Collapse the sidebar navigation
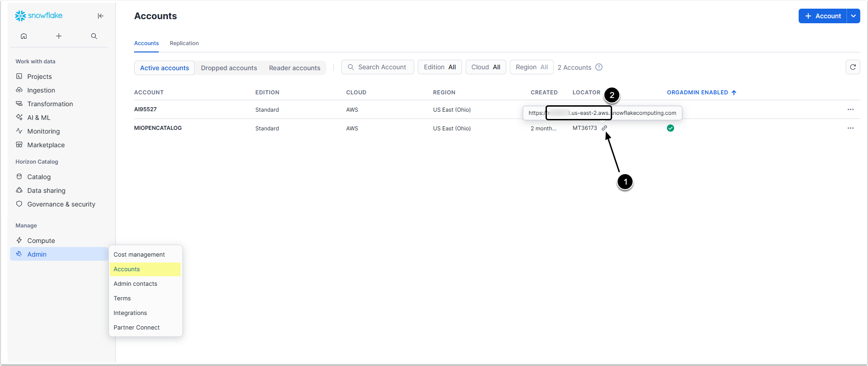This screenshot has width=868, height=366. click(101, 16)
